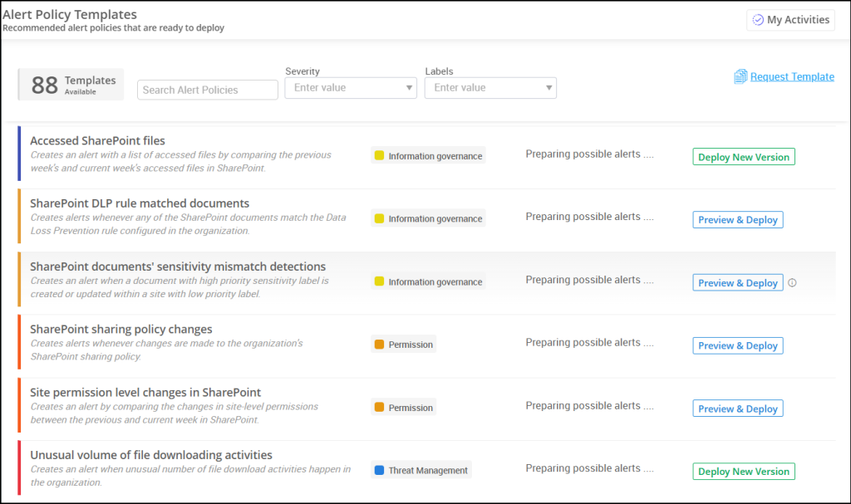This screenshot has height=504, width=851.
Task: Click the orange icon on Site permission level row
Action: (x=380, y=407)
